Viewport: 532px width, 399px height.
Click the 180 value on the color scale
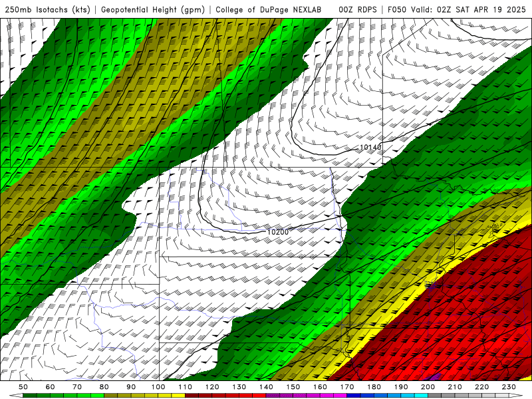(x=374, y=387)
